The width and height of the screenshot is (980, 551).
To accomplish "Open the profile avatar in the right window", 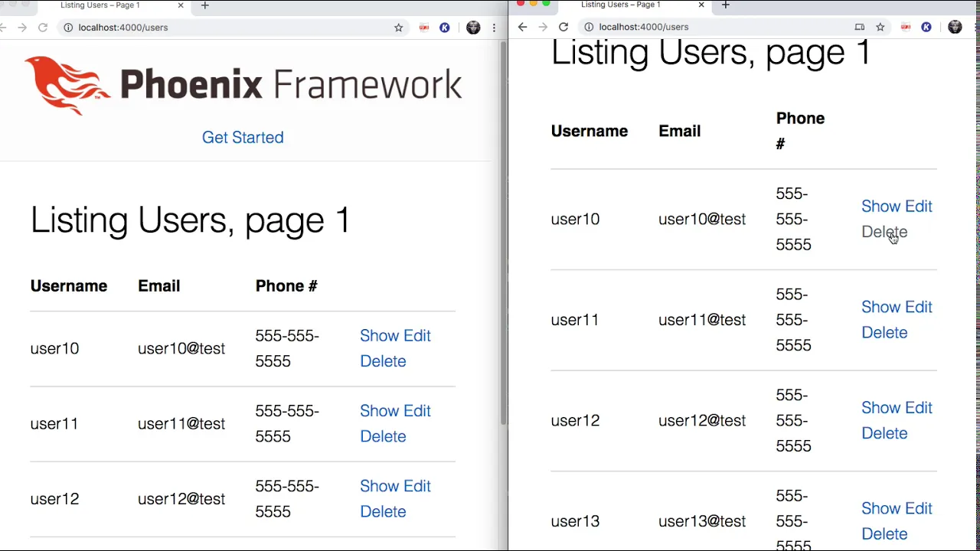I will tap(955, 27).
